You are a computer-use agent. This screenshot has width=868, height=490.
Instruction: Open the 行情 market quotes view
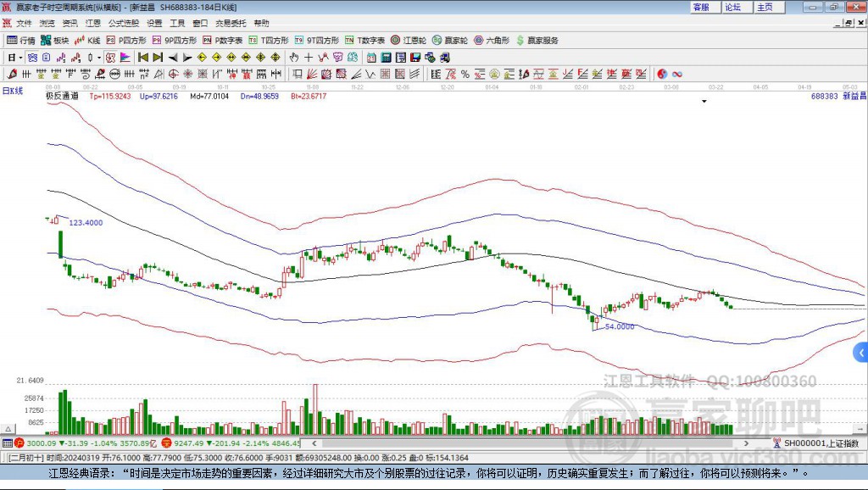[20, 41]
